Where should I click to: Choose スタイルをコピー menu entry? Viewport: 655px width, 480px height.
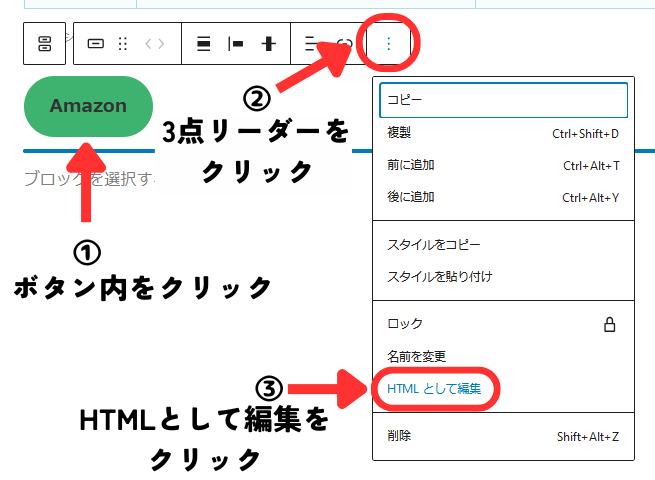503,245
